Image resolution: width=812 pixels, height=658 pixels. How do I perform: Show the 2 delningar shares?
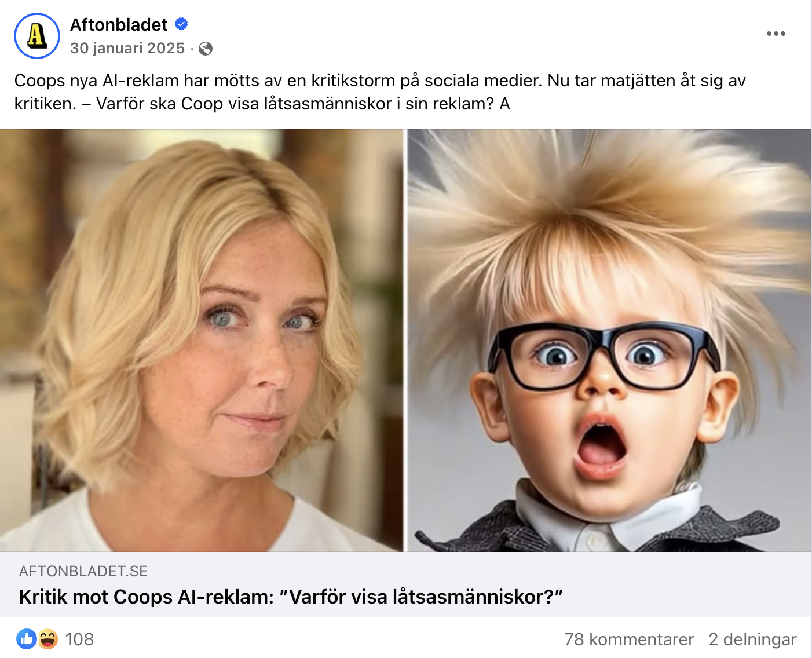click(752, 639)
